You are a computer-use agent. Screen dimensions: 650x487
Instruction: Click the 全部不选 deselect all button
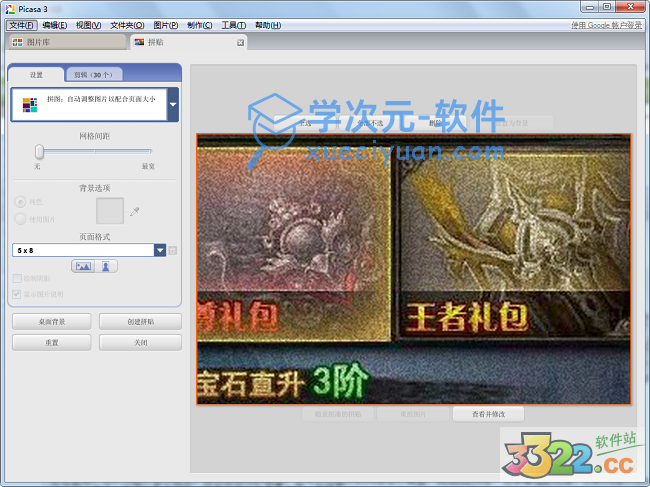(370, 123)
